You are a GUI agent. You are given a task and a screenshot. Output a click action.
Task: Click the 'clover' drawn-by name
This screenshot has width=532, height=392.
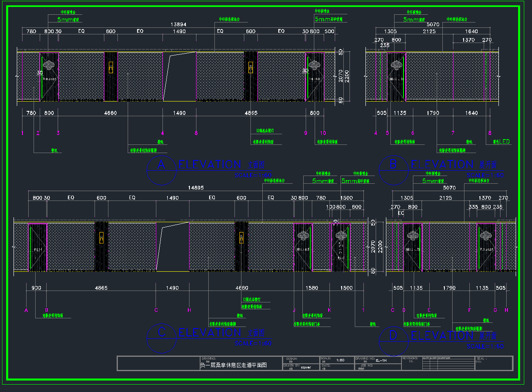click(306, 367)
